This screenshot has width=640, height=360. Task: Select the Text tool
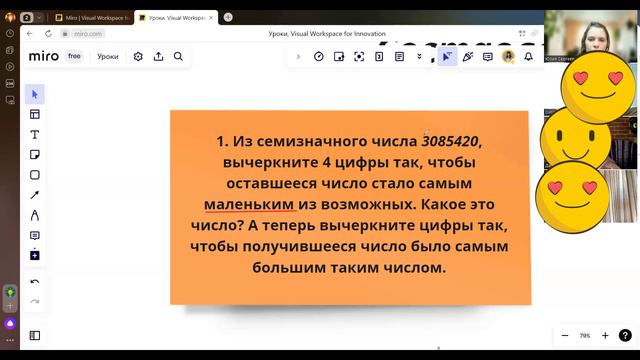(35, 135)
